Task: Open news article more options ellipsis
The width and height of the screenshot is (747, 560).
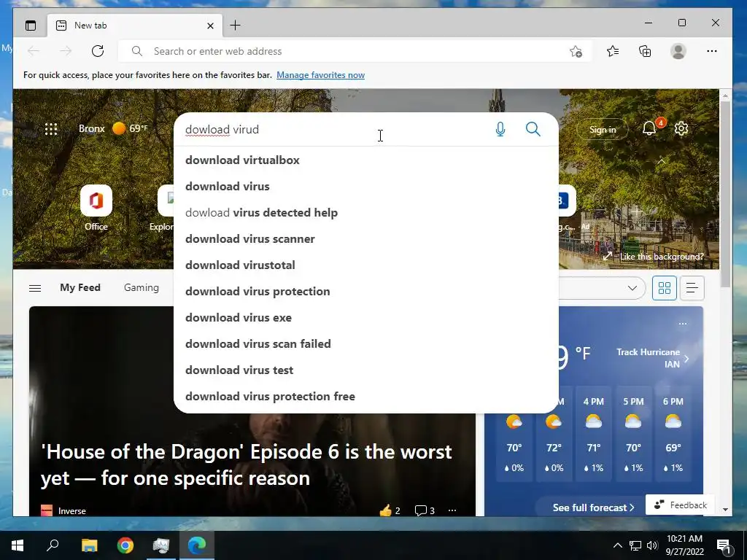Action: [452, 510]
